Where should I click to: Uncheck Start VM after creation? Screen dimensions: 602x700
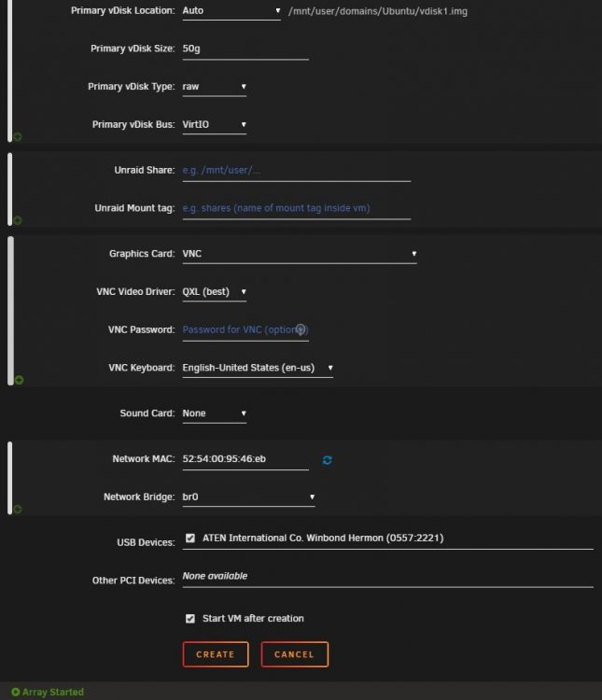click(190, 618)
